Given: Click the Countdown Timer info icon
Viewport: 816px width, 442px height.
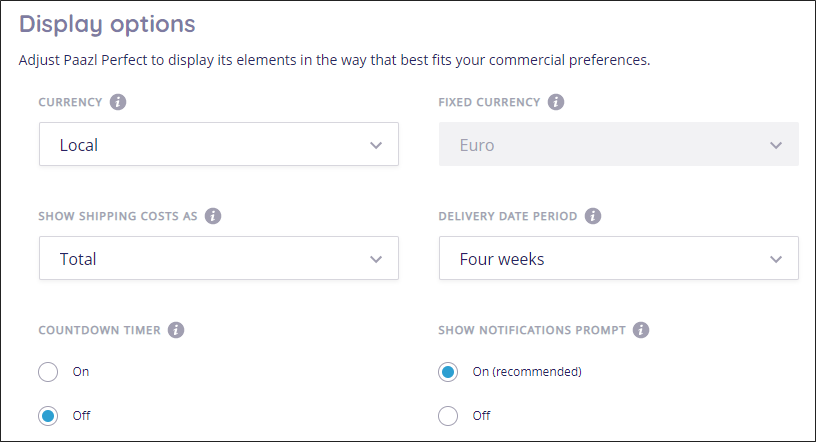Looking at the screenshot, I should click(176, 330).
